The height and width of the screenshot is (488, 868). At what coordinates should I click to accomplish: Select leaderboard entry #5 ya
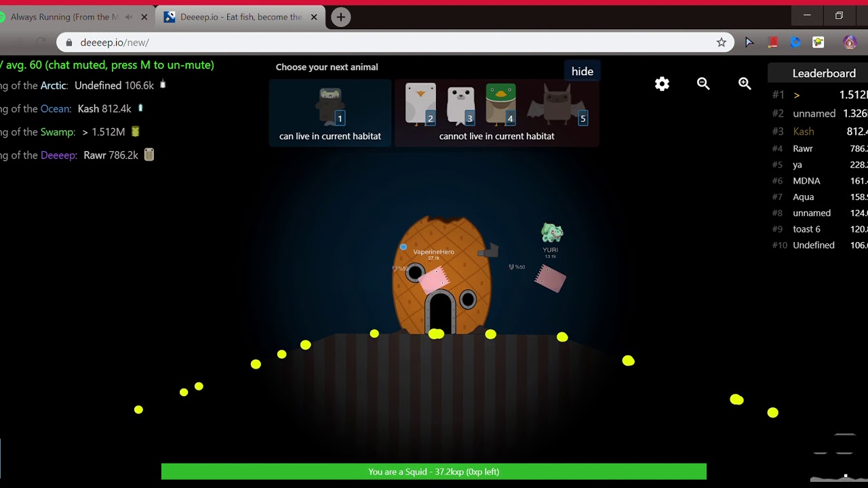click(x=820, y=165)
